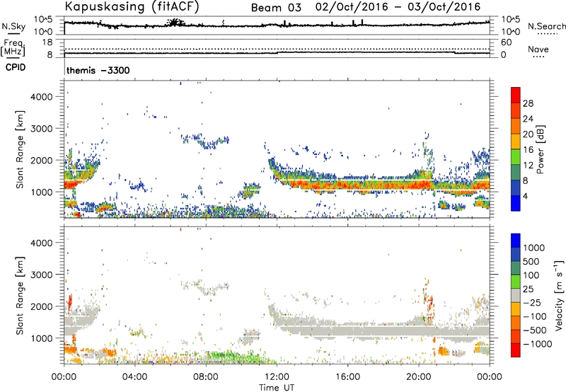Pick the yellow 16–20 dB power segment
566x392 pixels.
516,142
